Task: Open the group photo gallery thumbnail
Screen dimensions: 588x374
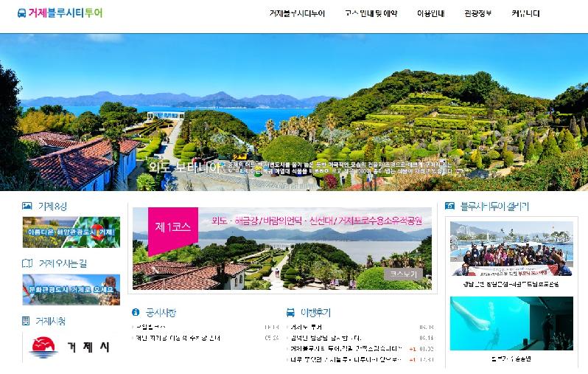Action: pyautogui.click(x=511, y=249)
